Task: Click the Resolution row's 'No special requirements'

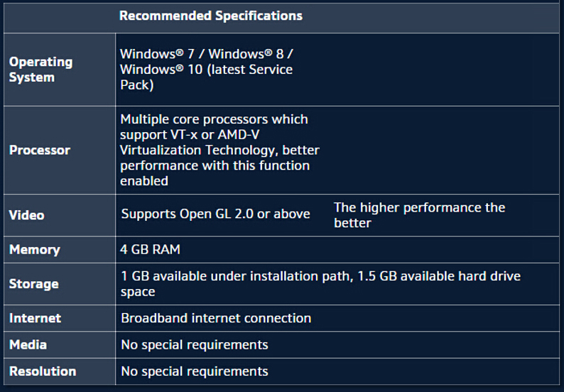Action: tap(195, 371)
